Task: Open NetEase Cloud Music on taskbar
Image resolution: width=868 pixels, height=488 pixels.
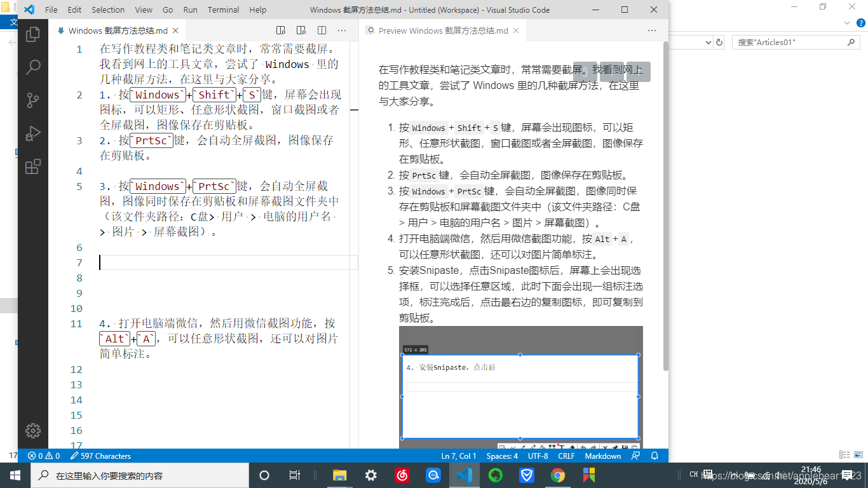Action: click(402, 475)
